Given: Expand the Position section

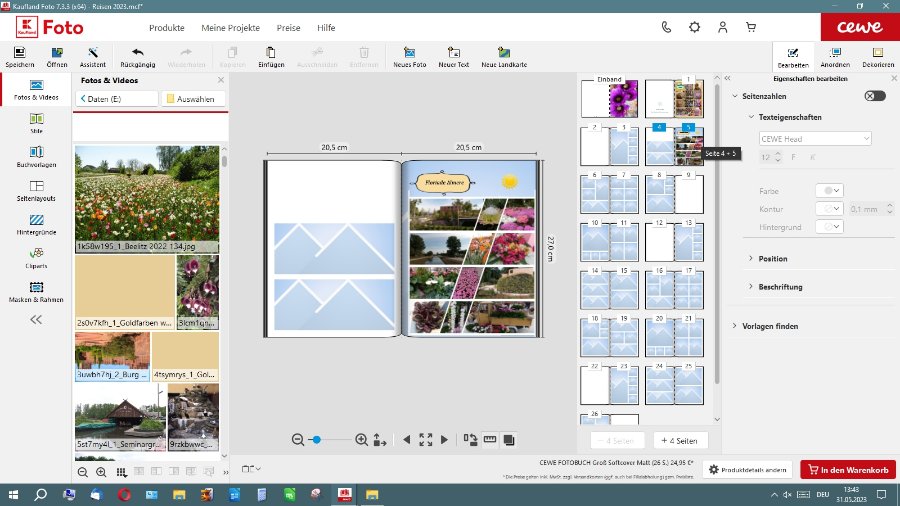Looking at the screenshot, I should (772, 259).
